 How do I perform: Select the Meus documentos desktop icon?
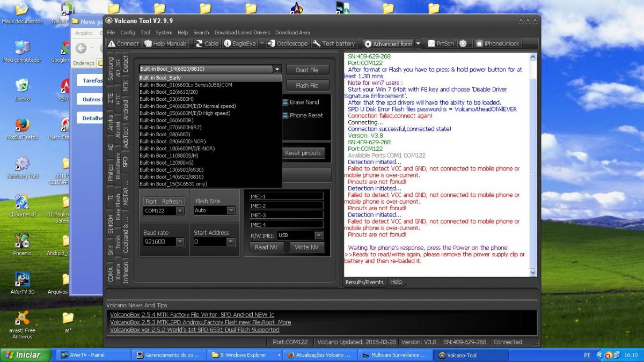(x=22, y=13)
